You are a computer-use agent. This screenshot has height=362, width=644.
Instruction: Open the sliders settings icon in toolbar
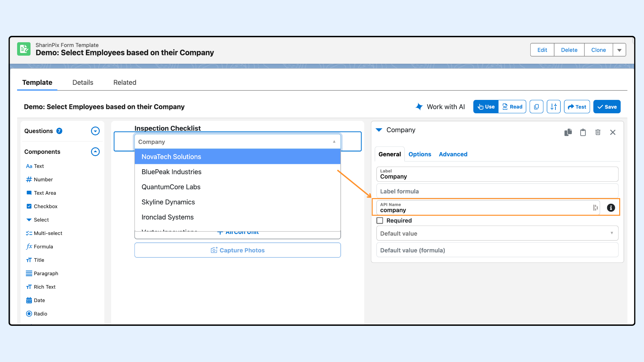(x=553, y=107)
